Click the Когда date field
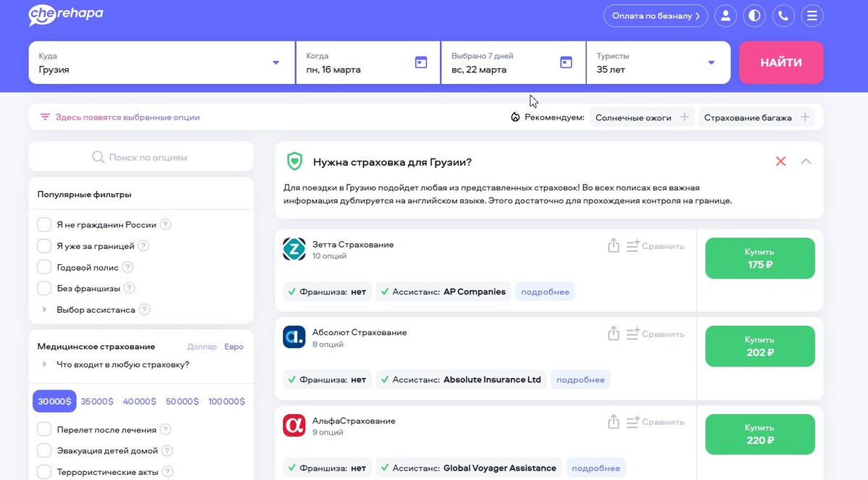 click(367, 63)
